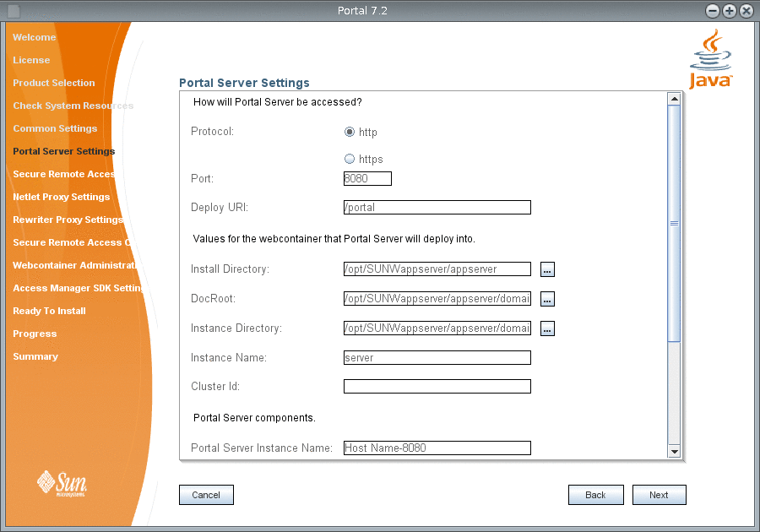
Task: Select the Welcome step in sidebar
Action: 35,37
